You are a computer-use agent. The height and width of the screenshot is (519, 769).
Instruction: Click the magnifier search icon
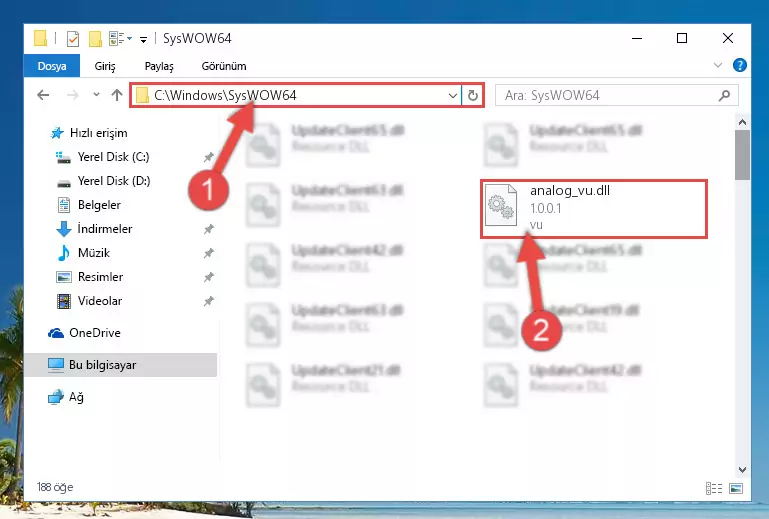click(724, 95)
